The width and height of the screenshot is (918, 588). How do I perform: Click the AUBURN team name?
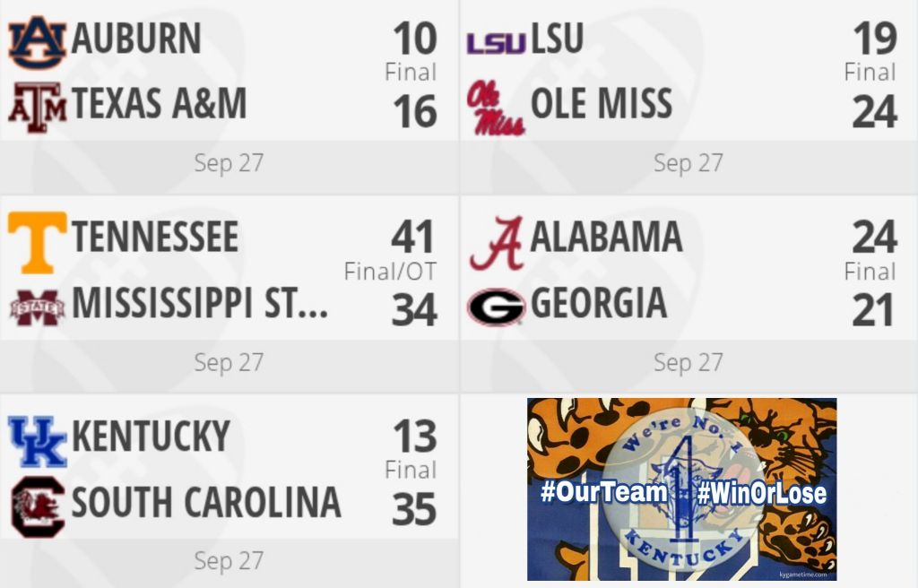(136, 39)
